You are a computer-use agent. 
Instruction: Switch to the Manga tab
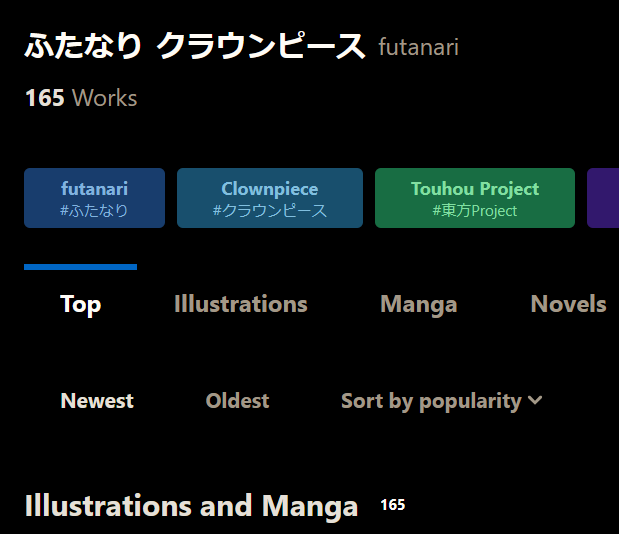(x=418, y=304)
